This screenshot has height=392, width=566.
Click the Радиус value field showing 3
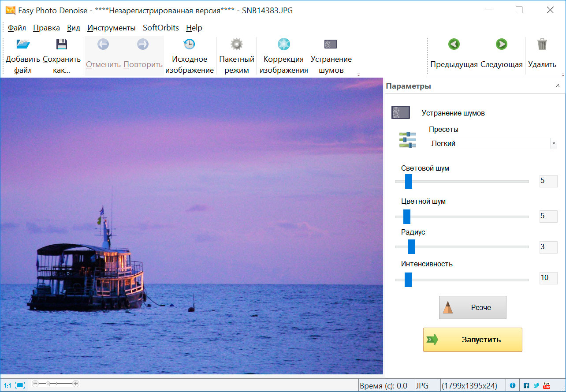coord(548,247)
